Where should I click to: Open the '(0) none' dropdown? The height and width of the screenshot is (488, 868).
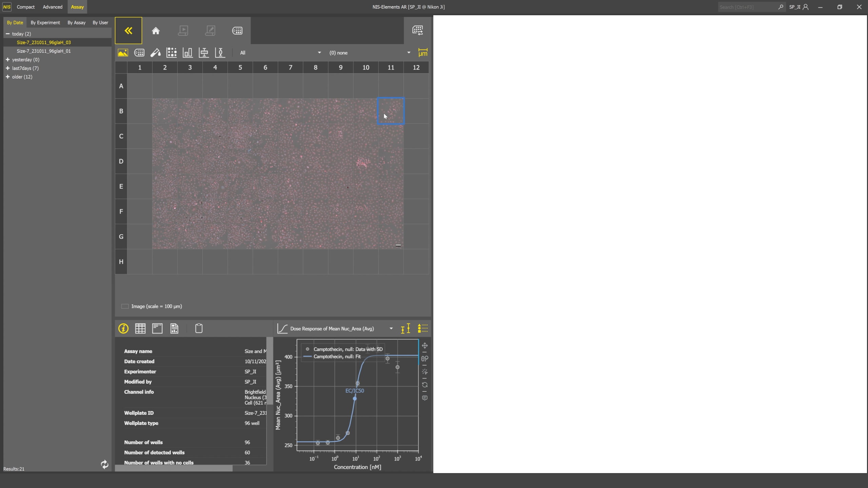pos(369,53)
